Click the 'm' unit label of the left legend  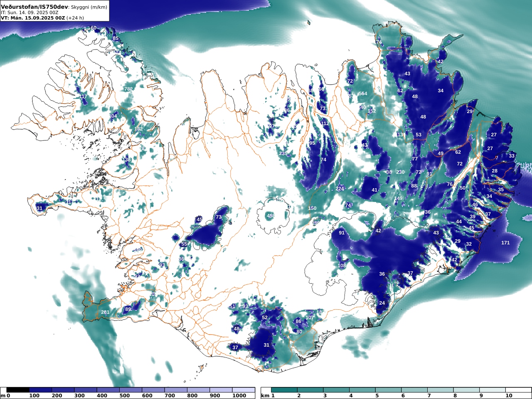[3, 396]
